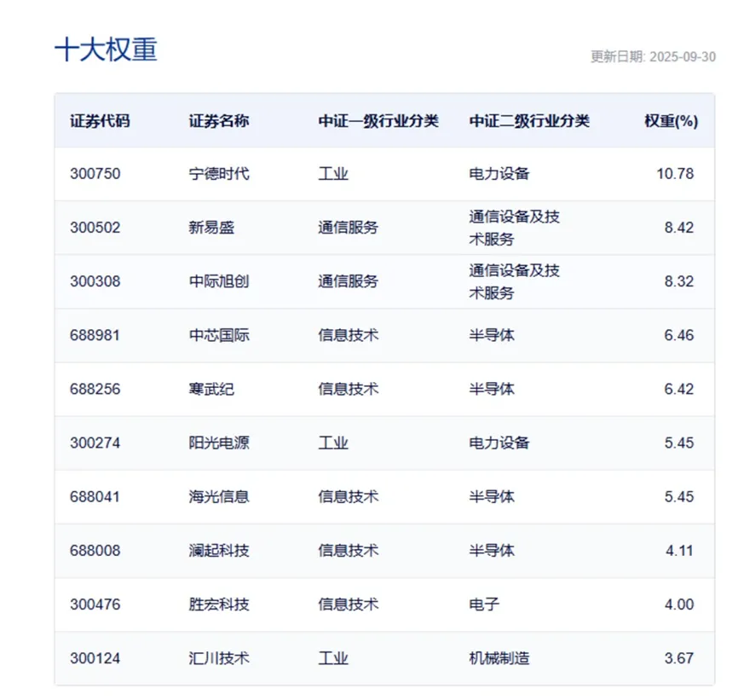738x700 pixels.
Task: Click the 宁德时代 name cell
Action: pyautogui.click(x=219, y=174)
